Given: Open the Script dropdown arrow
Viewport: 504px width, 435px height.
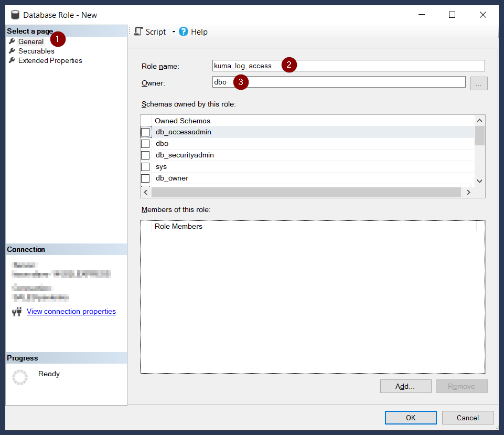Looking at the screenshot, I should (x=174, y=32).
